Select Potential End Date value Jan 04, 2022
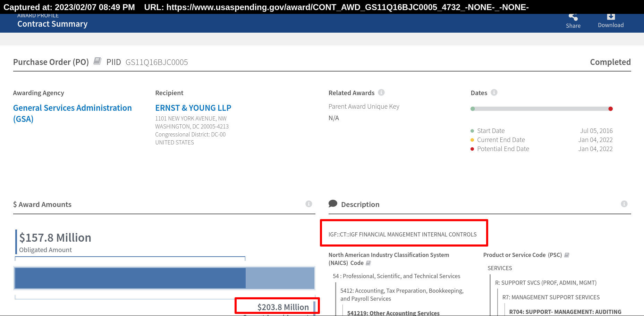 (x=595, y=149)
